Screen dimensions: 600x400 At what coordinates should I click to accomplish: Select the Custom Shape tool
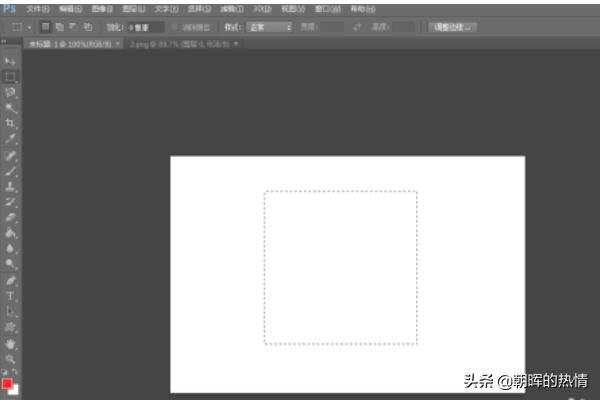(10, 327)
